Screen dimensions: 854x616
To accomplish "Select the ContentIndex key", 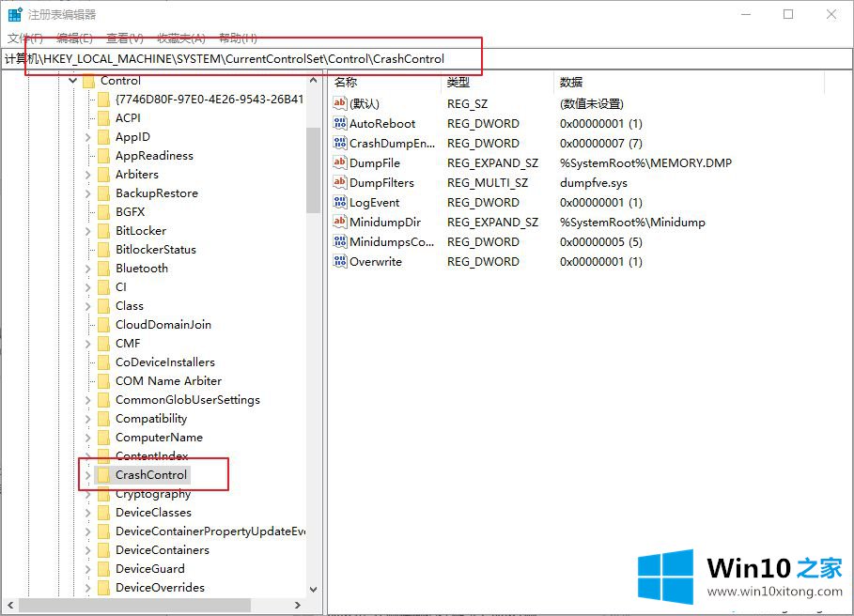I will pyautogui.click(x=152, y=456).
